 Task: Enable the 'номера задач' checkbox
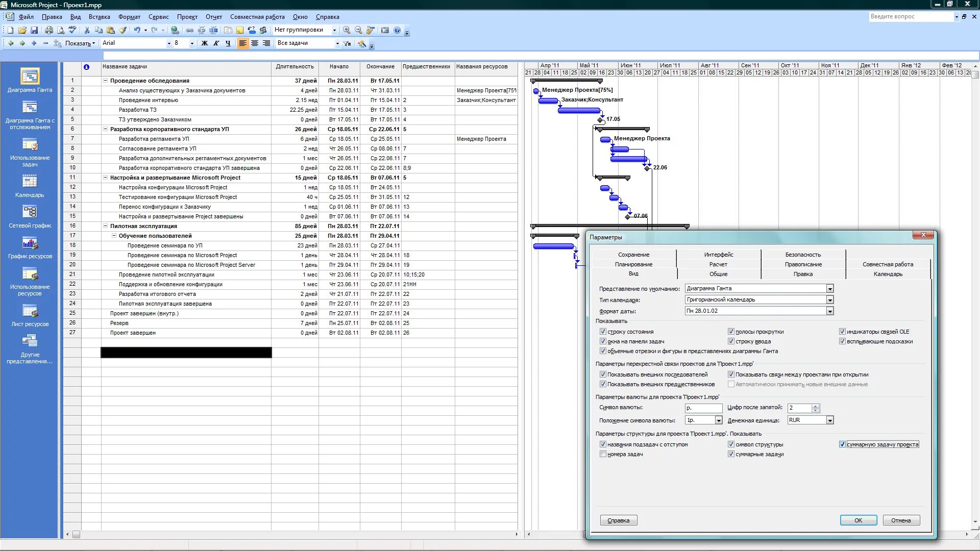pos(603,454)
